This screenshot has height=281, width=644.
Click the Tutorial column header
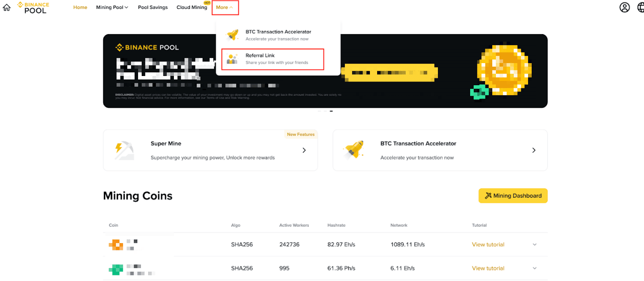tap(479, 225)
